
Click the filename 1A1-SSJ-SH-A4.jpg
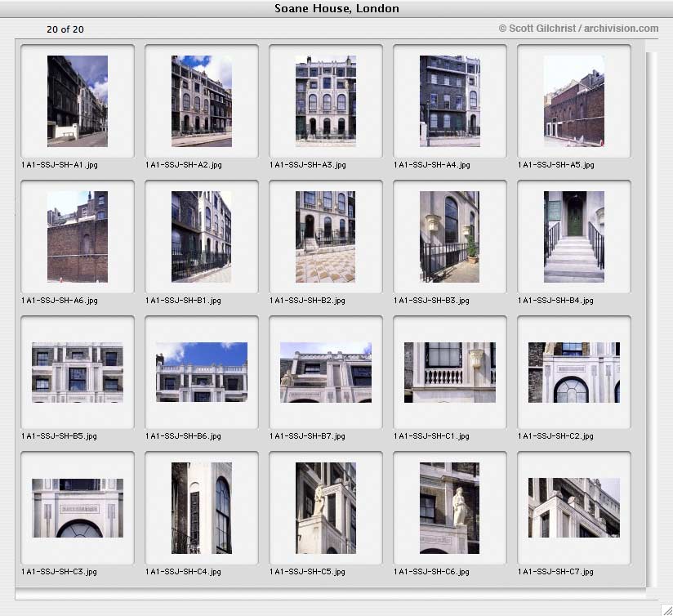pyautogui.click(x=432, y=165)
